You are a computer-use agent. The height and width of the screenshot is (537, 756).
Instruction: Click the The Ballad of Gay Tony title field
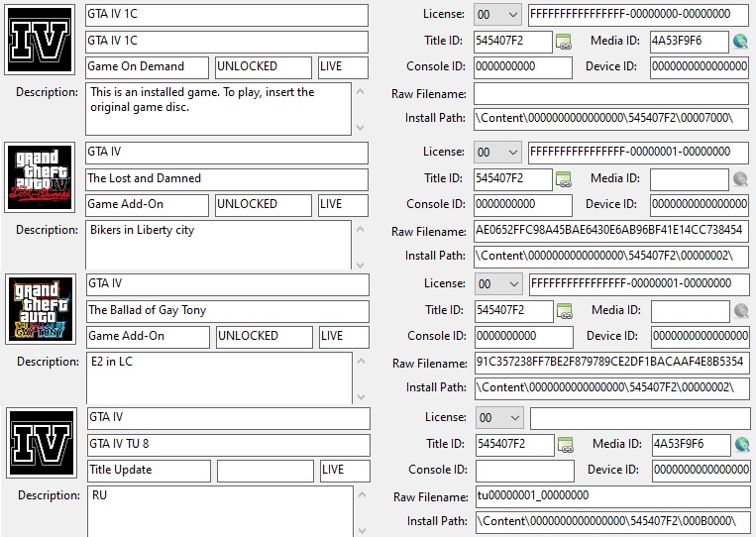228,311
